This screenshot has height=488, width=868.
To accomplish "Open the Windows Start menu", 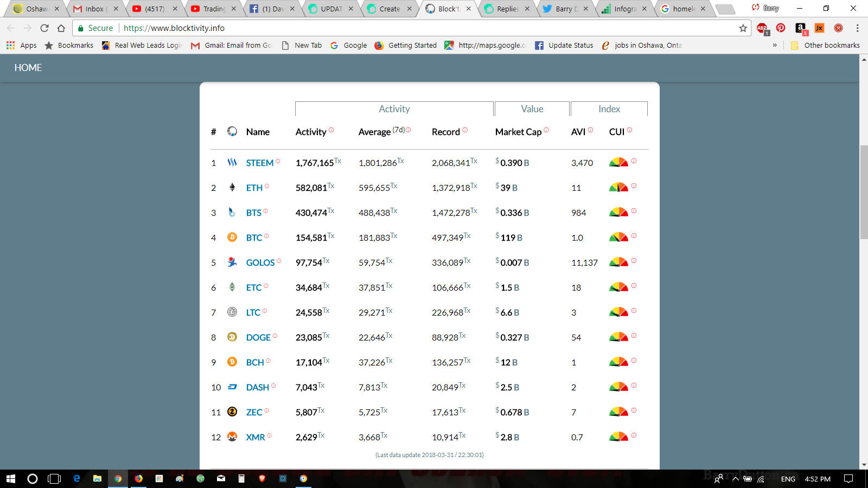I will pos(11,479).
